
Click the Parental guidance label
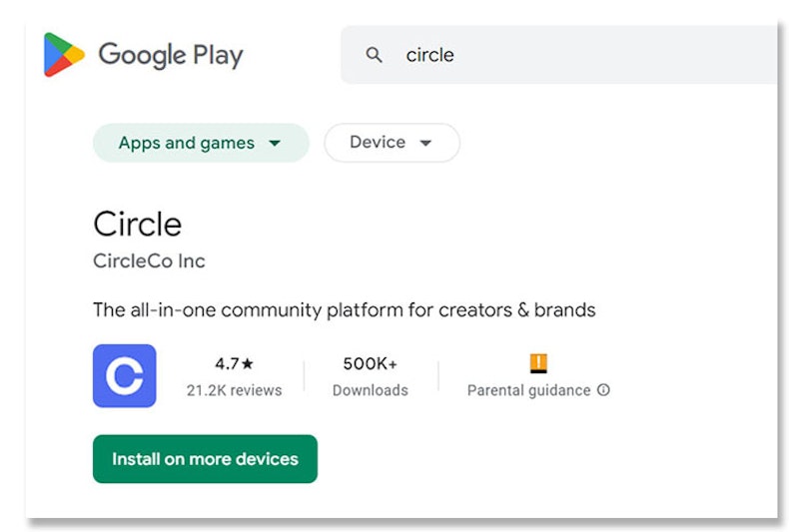529,390
